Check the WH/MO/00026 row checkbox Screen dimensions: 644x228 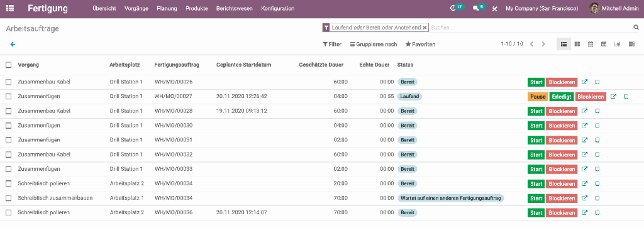9,82
